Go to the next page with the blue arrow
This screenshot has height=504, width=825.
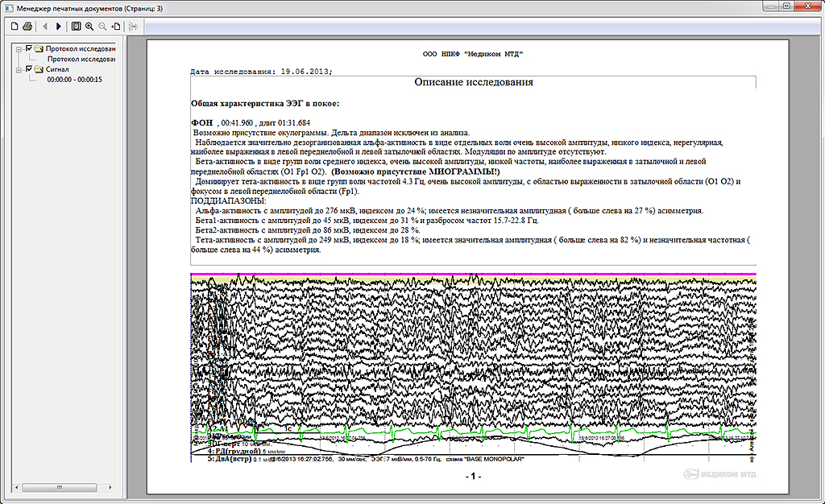(58, 26)
